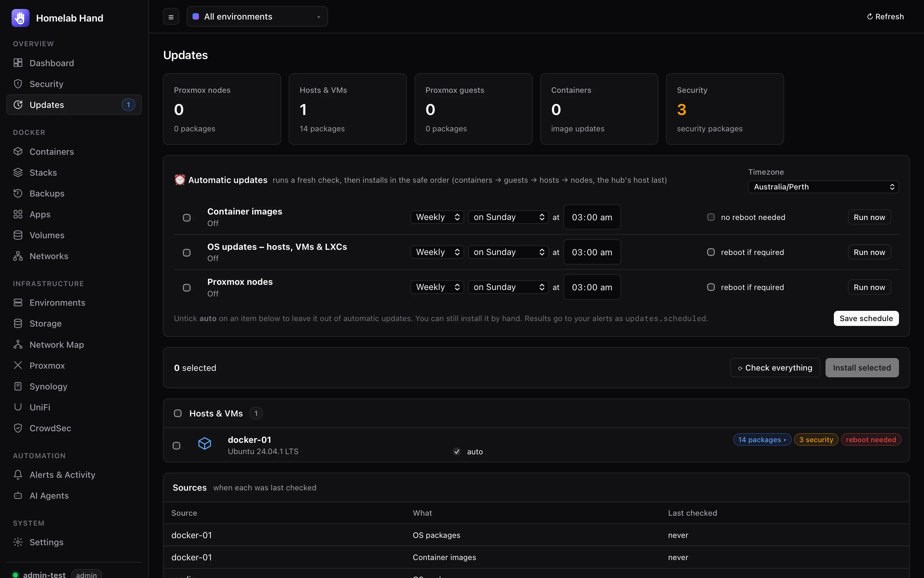Click the Network Map icon

point(18,345)
